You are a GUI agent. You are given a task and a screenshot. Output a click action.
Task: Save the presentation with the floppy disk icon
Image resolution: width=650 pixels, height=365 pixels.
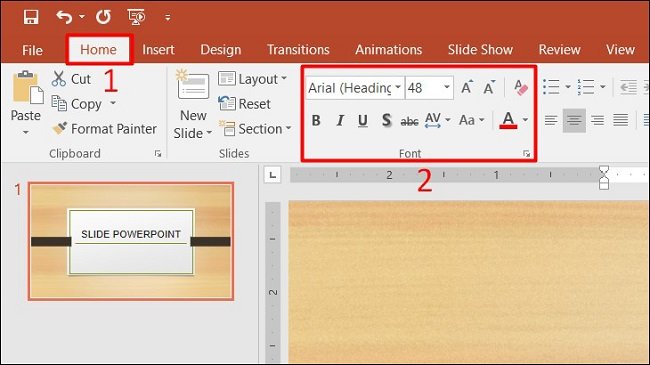[31, 17]
